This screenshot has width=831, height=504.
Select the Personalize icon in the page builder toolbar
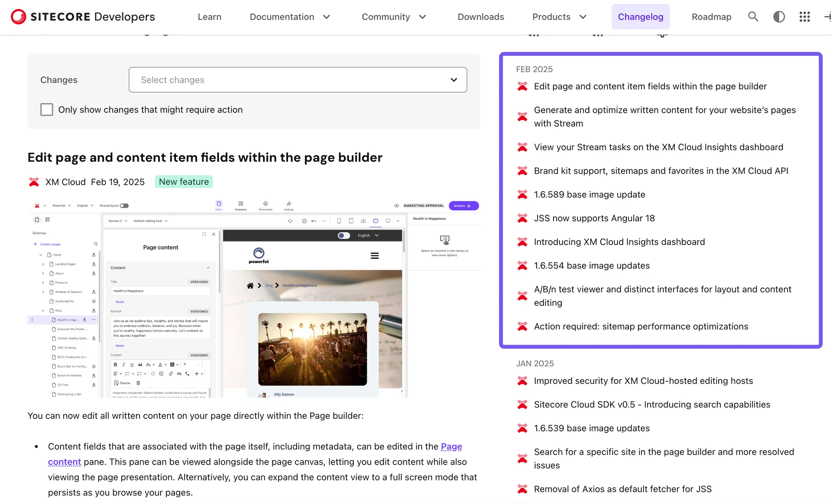(265, 205)
